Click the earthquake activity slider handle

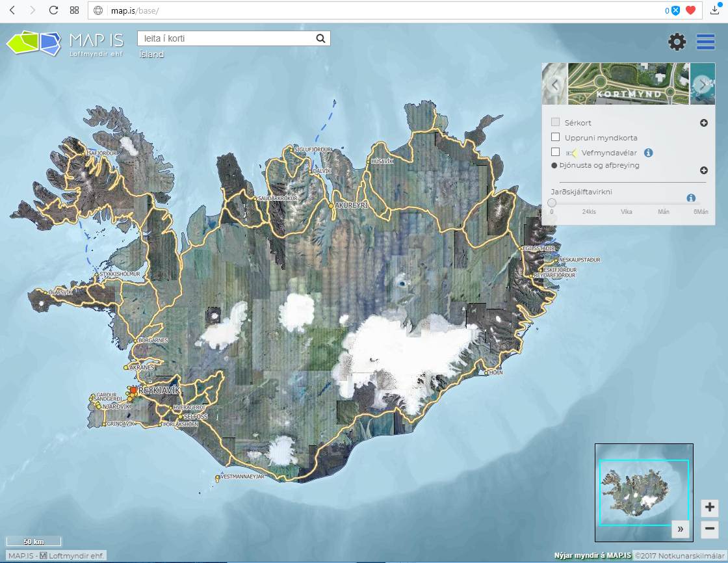551,203
